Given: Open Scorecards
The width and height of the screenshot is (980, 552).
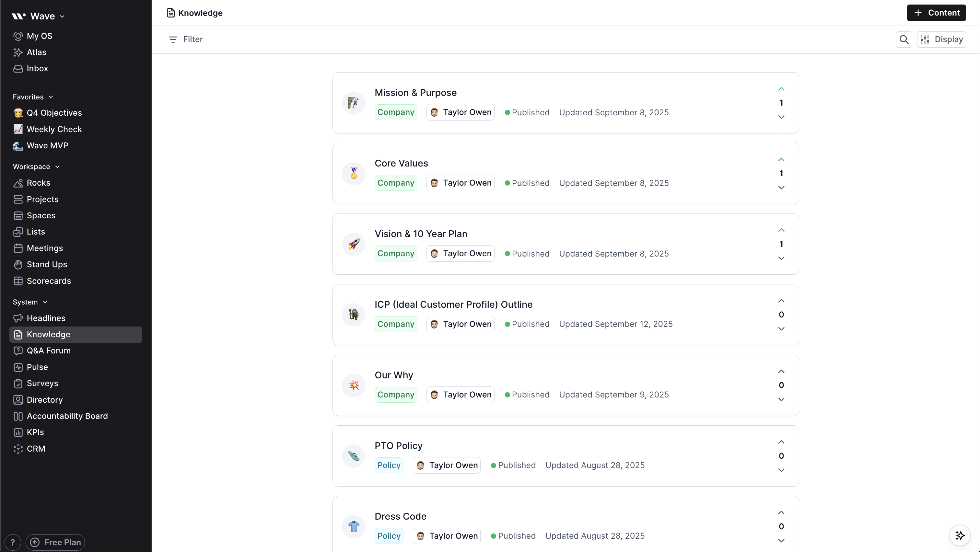Looking at the screenshot, I should (48, 281).
